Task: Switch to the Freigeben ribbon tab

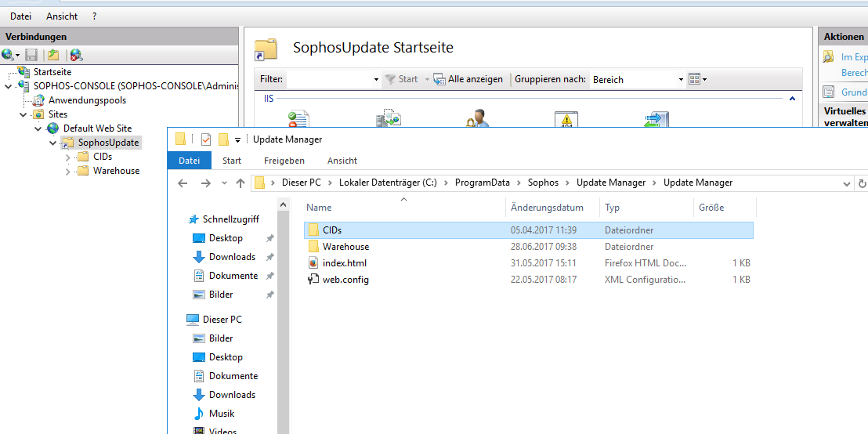Action: coord(284,161)
